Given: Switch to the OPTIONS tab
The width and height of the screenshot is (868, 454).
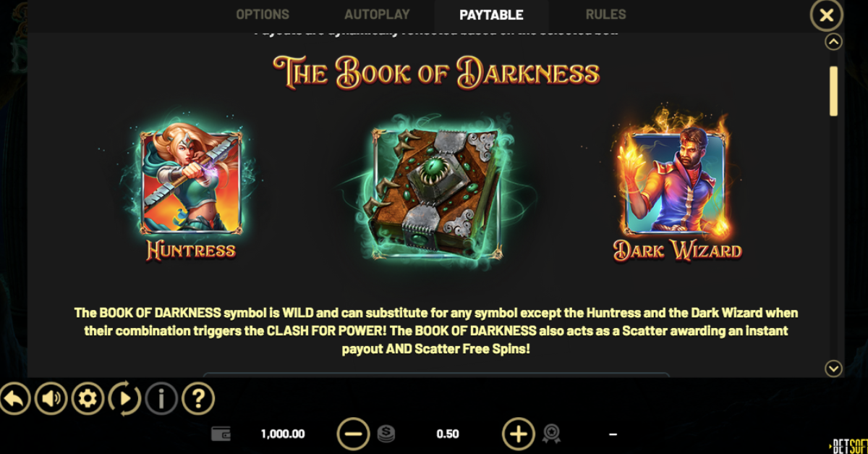Looking at the screenshot, I should pyautogui.click(x=263, y=14).
